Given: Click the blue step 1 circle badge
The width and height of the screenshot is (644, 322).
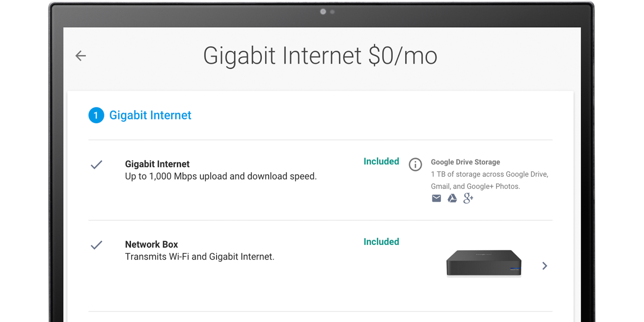Looking at the screenshot, I should point(96,116).
